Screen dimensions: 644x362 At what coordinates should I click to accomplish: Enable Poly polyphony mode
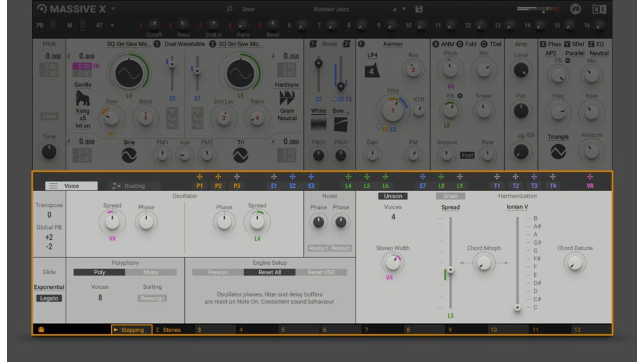(x=99, y=272)
